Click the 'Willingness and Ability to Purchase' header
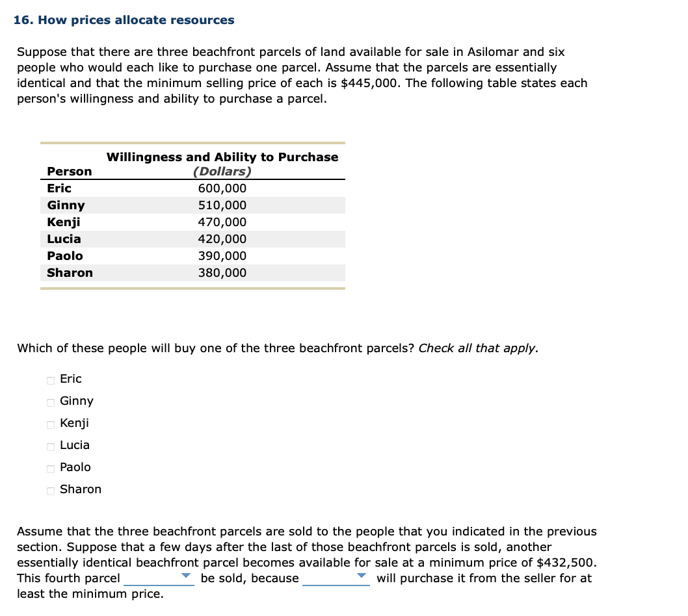 coord(222,157)
